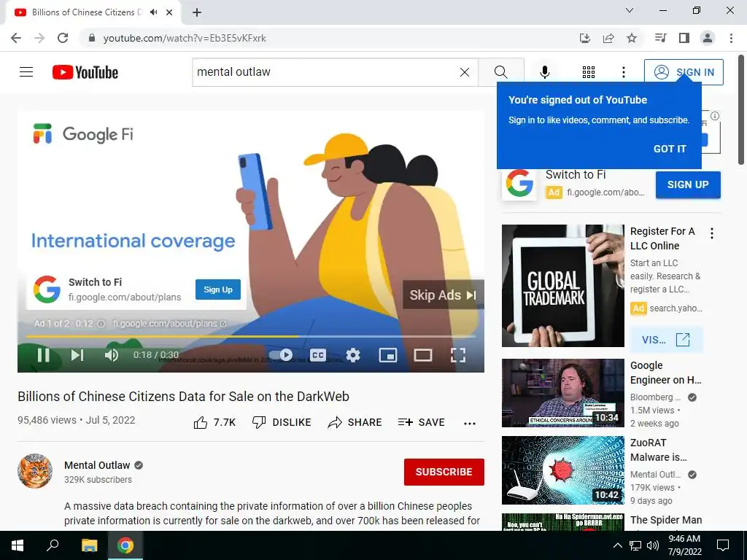
Task: Open the Google Engineer video thumbnail
Action: point(562,393)
